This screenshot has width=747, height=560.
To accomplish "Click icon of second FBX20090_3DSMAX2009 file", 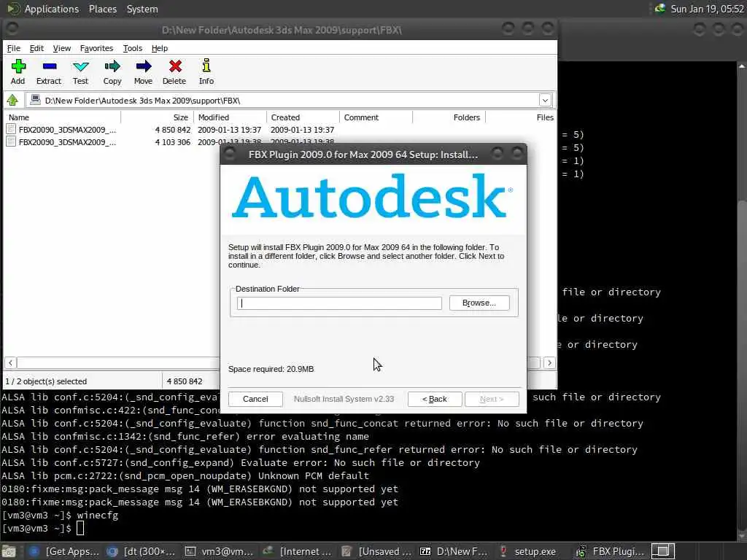I will [11, 141].
